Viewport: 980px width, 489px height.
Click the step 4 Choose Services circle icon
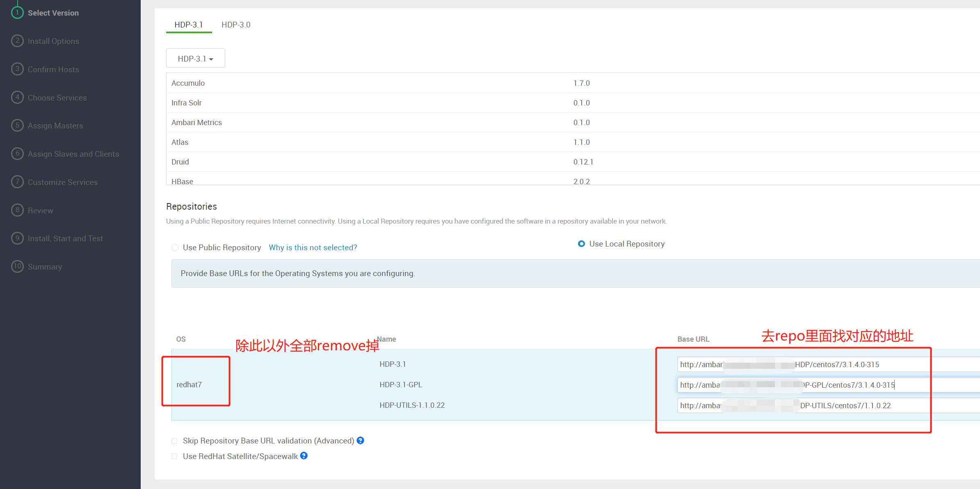coord(17,98)
